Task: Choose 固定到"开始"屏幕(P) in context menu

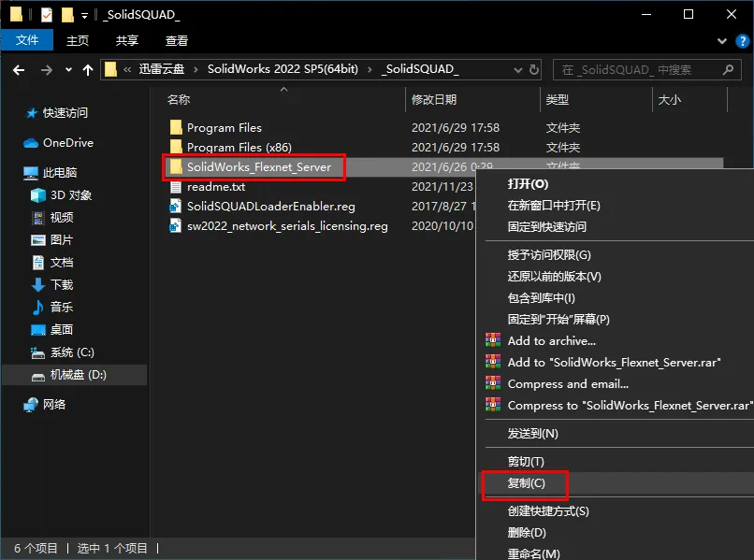Action: point(558,319)
